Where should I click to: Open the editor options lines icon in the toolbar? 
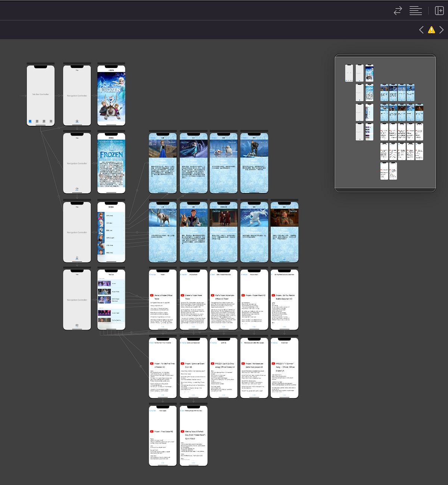[x=416, y=10]
